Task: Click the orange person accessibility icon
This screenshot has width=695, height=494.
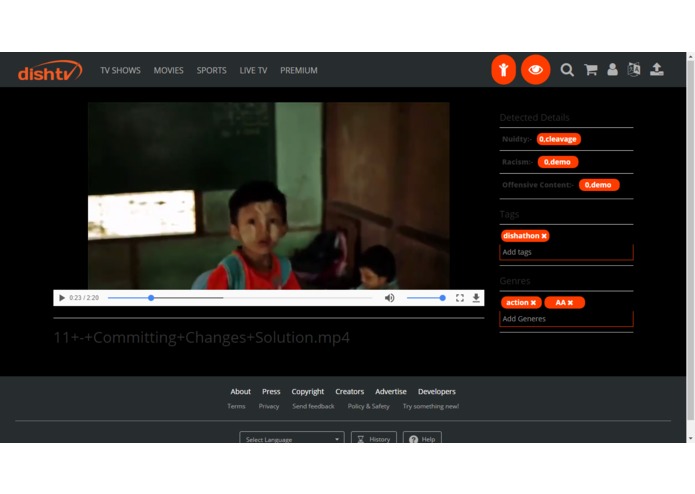Action: (x=503, y=70)
